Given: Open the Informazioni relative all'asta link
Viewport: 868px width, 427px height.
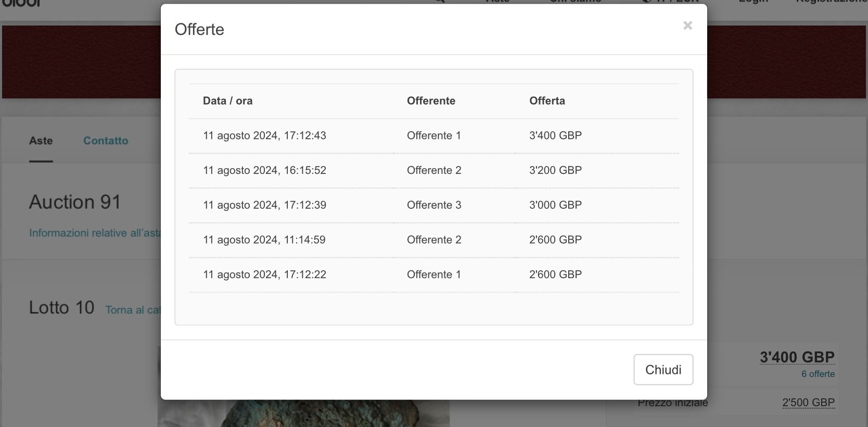Looking at the screenshot, I should point(95,233).
